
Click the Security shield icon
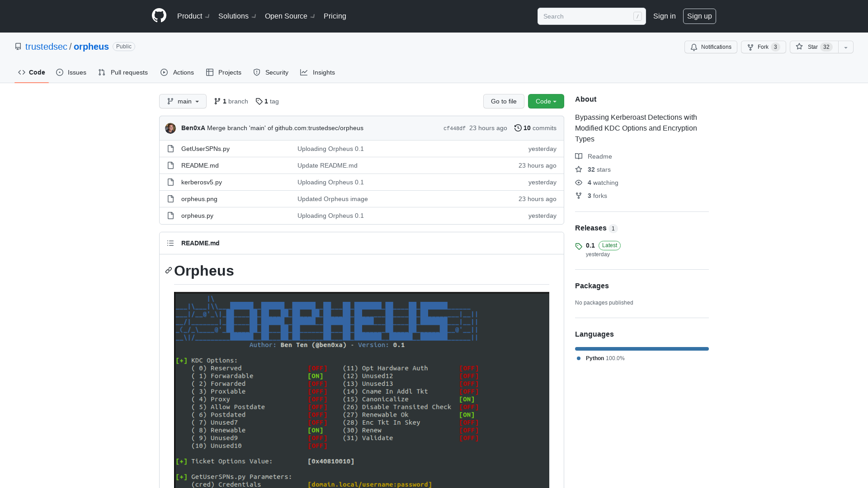[x=257, y=72]
